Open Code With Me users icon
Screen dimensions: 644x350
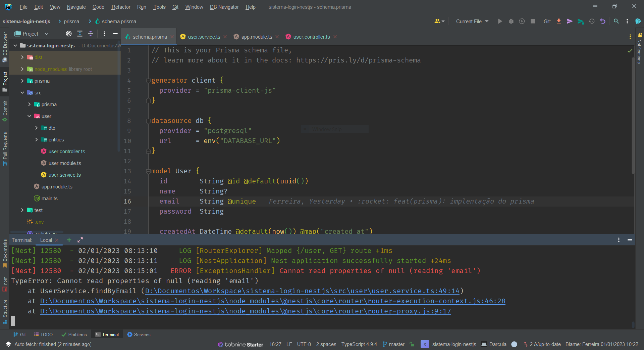(439, 21)
